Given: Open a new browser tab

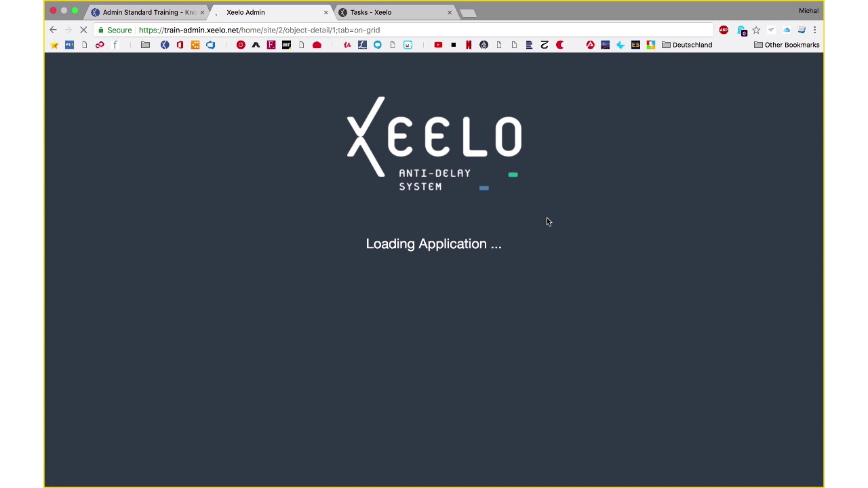Looking at the screenshot, I should click(x=468, y=12).
